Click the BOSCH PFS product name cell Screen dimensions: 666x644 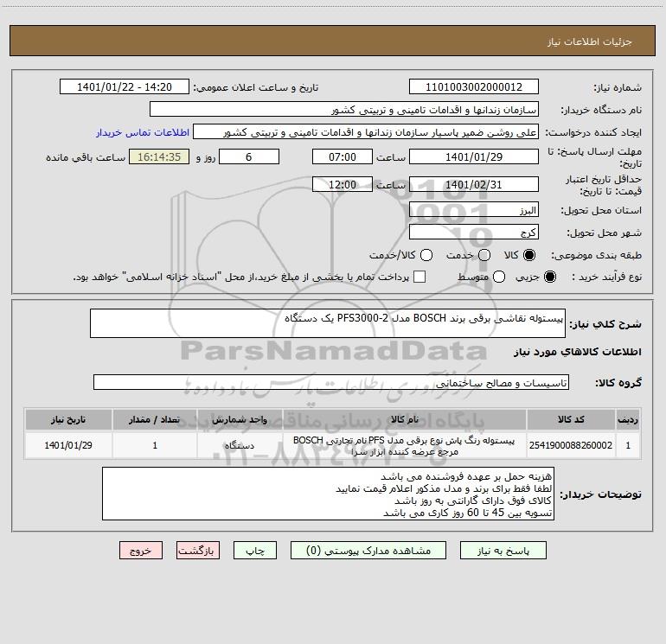[405, 445]
